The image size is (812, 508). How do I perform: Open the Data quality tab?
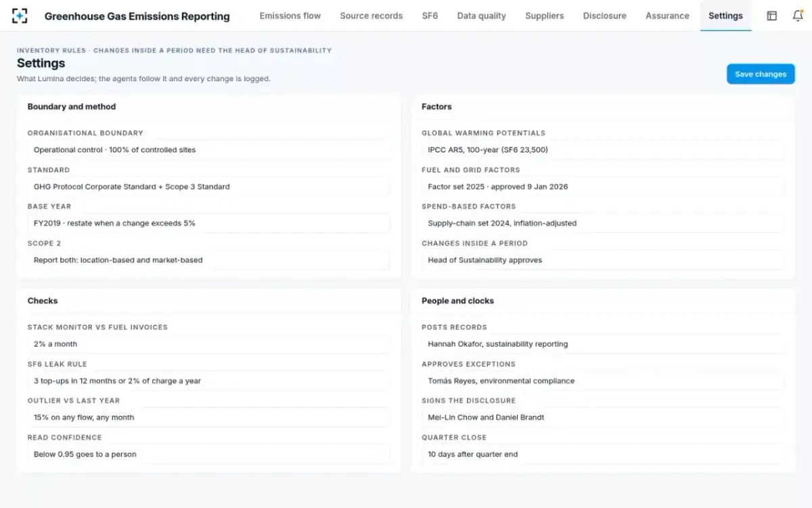point(482,16)
